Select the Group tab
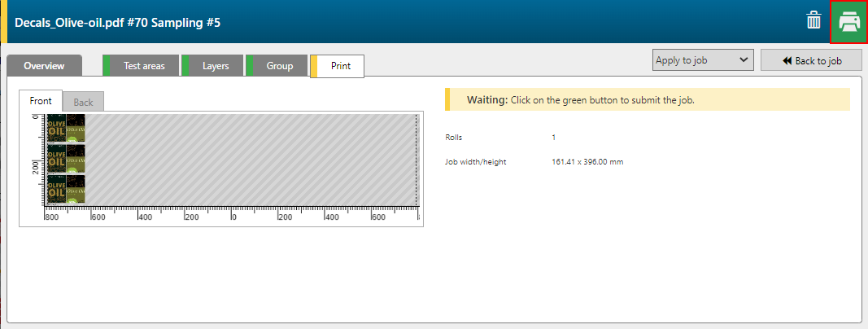 [280, 66]
